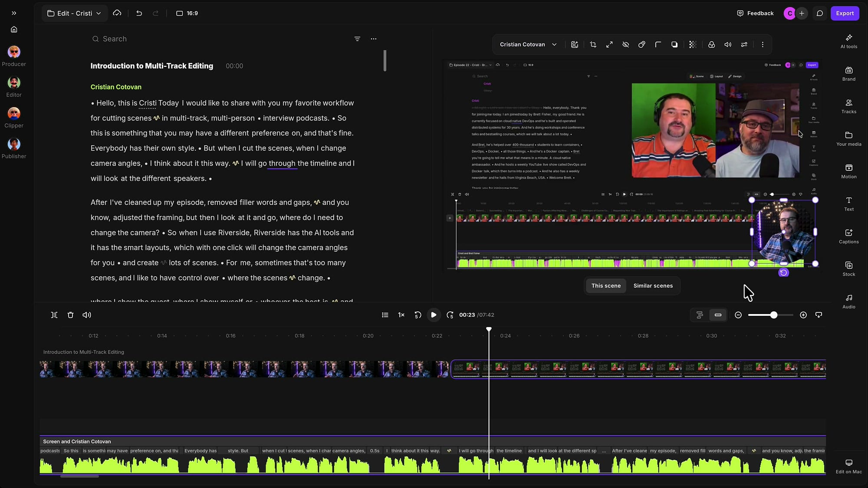
Task: Click the corner radius icon
Action: (x=658, y=44)
